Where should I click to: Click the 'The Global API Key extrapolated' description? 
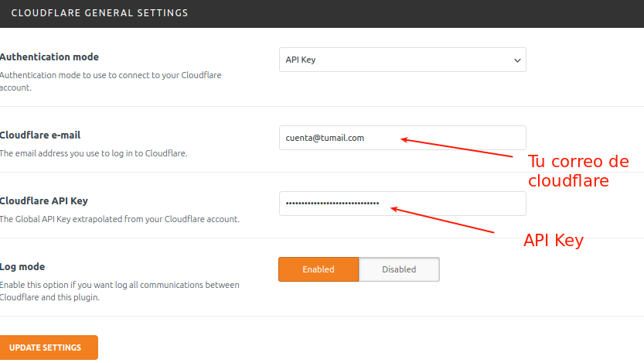(120, 219)
